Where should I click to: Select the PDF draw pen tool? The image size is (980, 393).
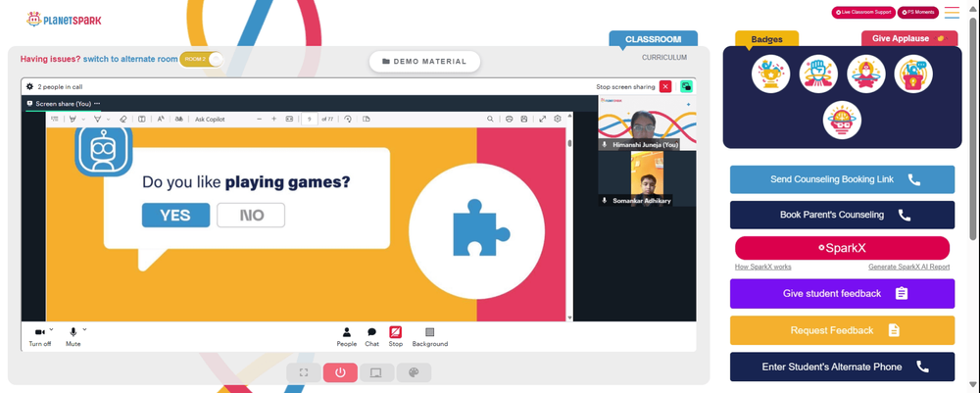(x=97, y=119)
